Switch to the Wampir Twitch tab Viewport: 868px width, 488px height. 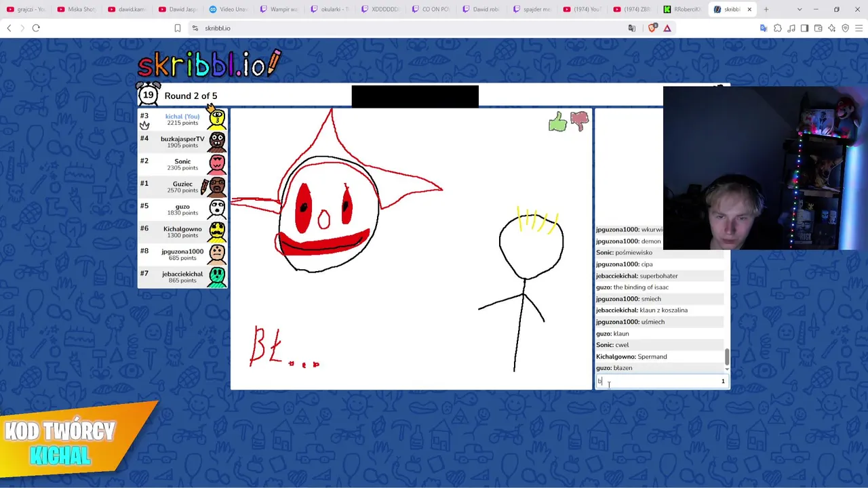(x=279, y=9)
